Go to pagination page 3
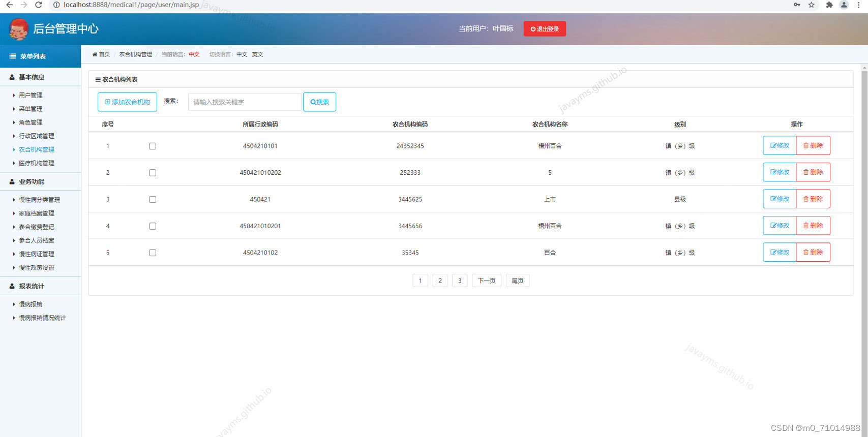The image size is (868, 437). 460,280
